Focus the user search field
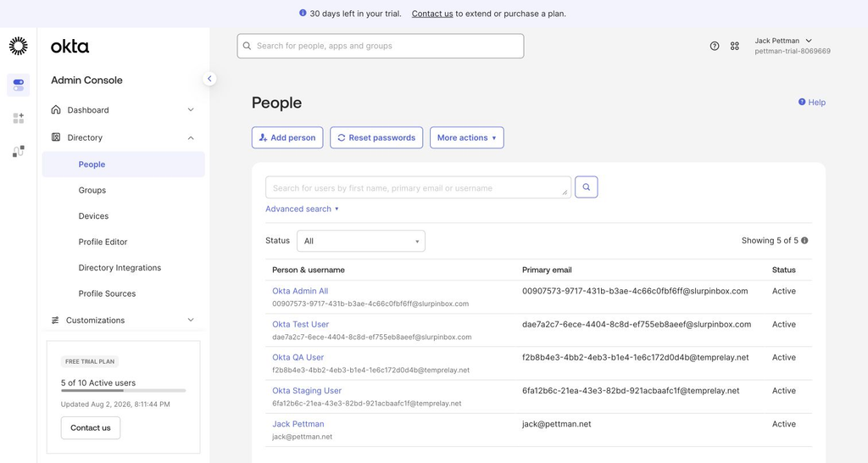The width and height of the screenshot is (868, 463). tap(418, 187)
